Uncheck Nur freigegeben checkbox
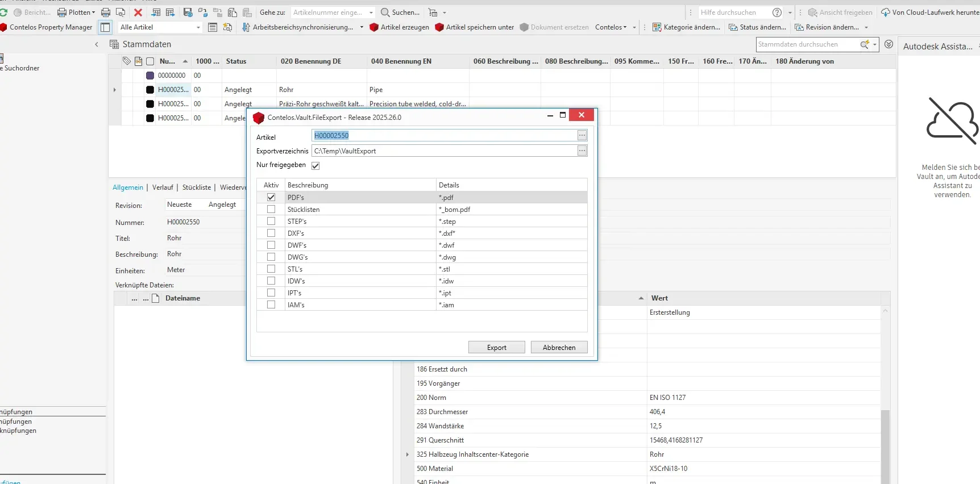The height and width of the screenshot is (484, 980). [x=315, y=165]
